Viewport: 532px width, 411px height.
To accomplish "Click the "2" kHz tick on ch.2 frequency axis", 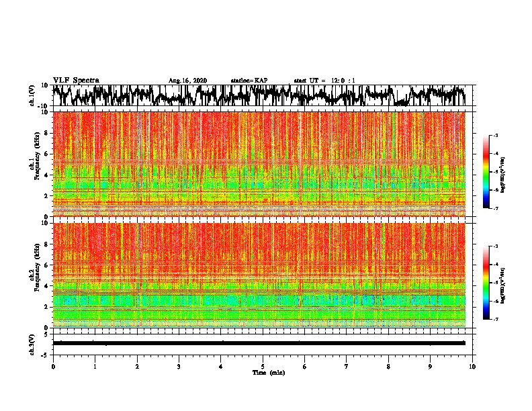I will pyautogui.click(x=46, y=307).
